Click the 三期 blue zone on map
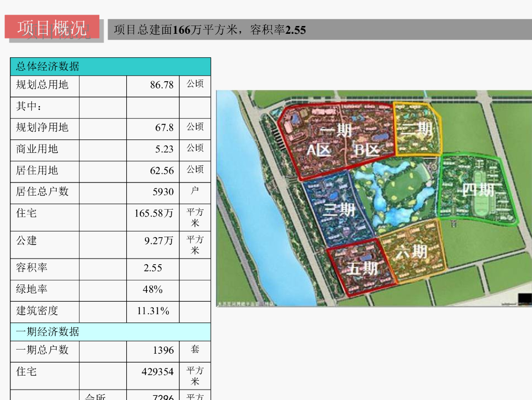Viewport: 532px width, 400px height. [x=338, y=210]
